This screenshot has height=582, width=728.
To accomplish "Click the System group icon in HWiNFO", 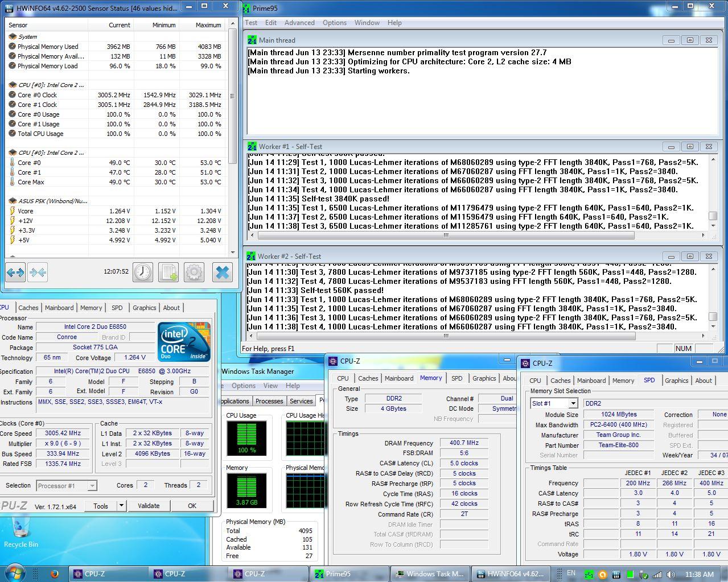I will [x=13, y=36].
